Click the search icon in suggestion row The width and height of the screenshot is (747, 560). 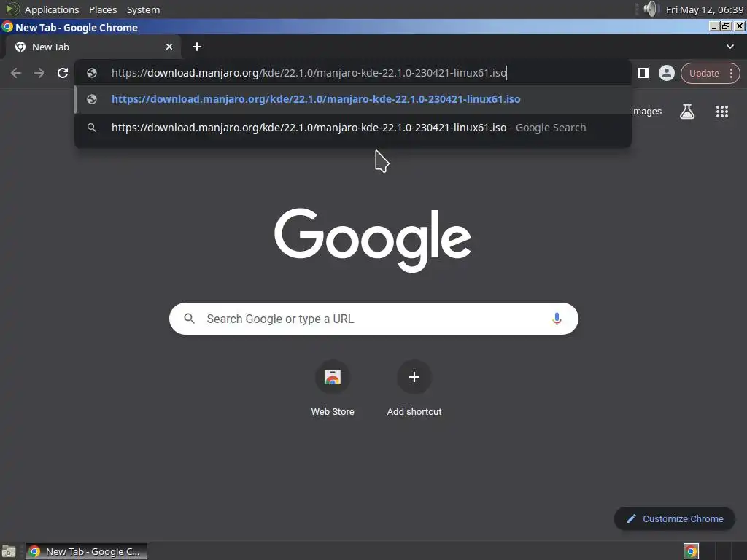tap(92, 128)
